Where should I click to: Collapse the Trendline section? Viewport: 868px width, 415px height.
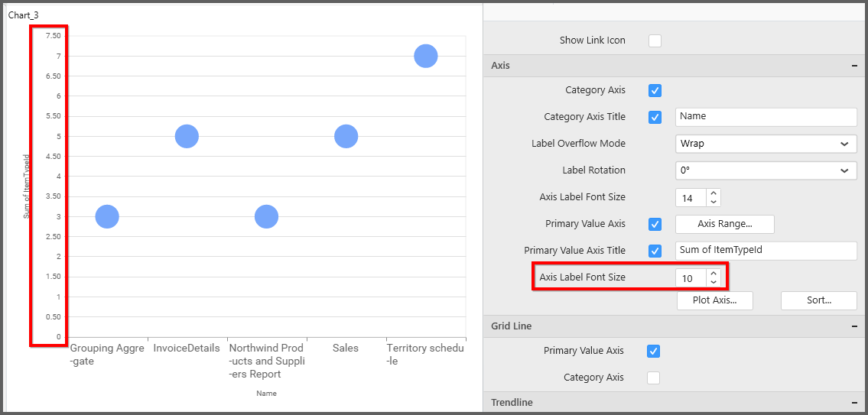click(x=854, y=403)
